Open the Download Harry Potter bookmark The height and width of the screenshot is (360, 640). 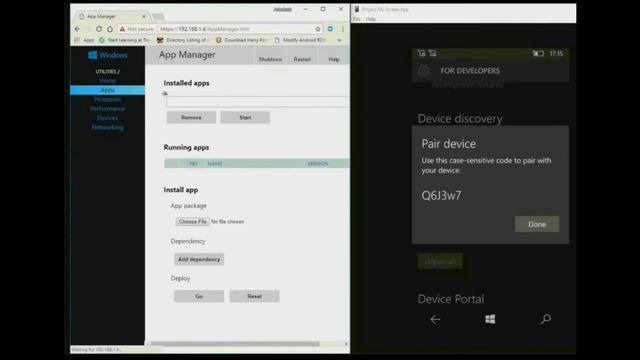click(x=242, y=40)
